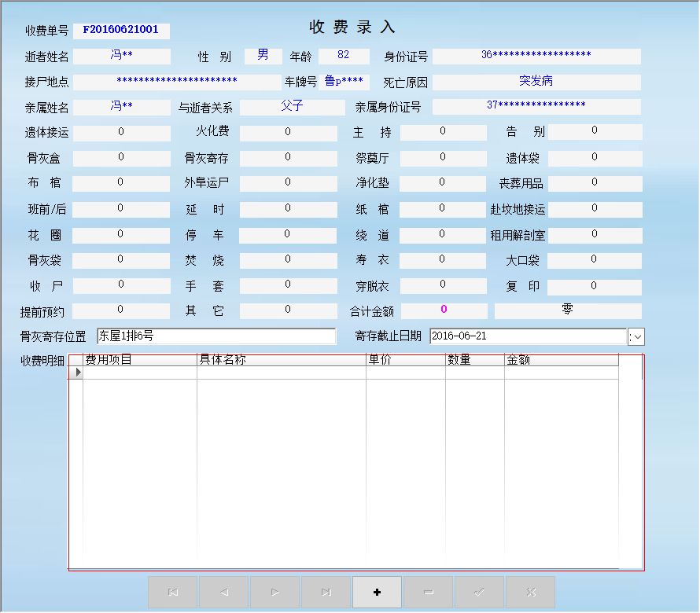Screen dimensions: 700x613
Task: Click the 大口袋 amount field
Action: (595, 261)
